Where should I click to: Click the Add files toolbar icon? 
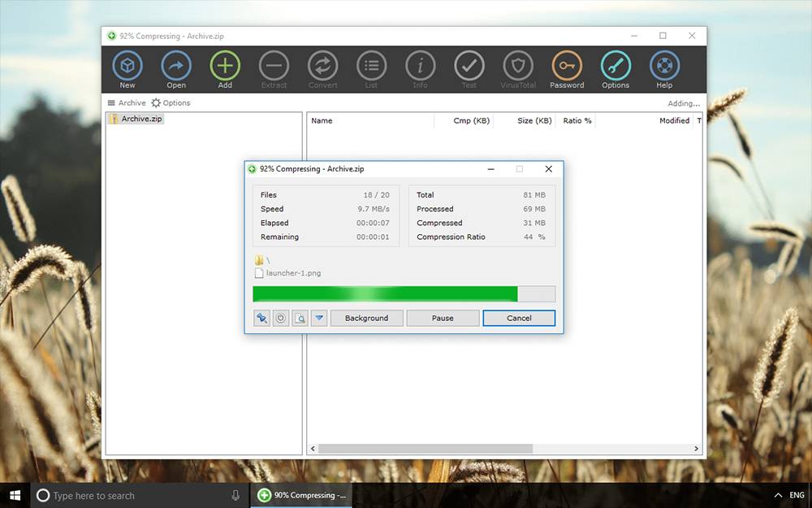click(225, 66)
